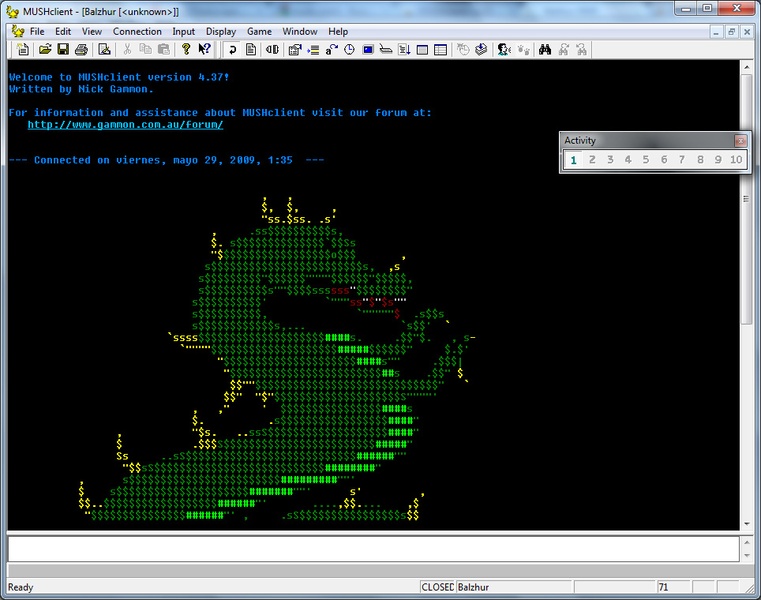
Task: Click the context help arrow icon
Action: coord(204,49)
